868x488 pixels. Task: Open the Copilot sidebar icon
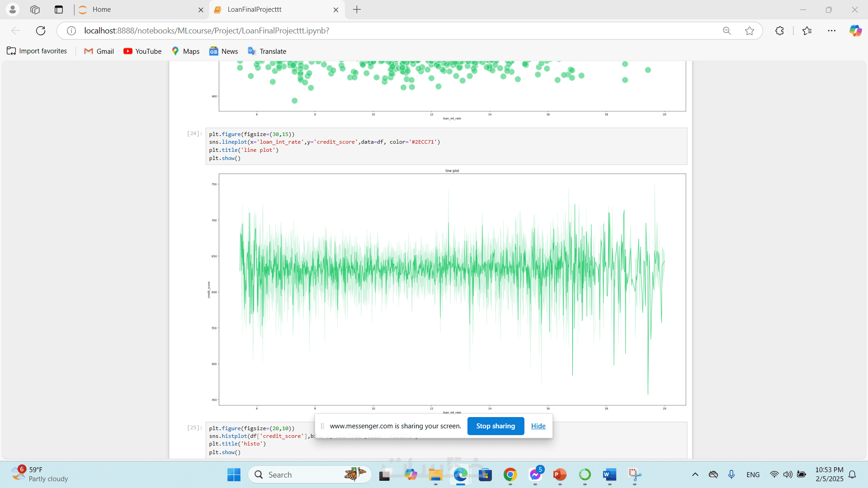pos(855,31)
